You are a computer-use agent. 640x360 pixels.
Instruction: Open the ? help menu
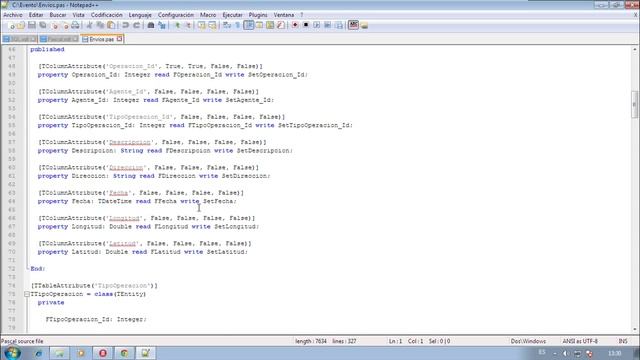point(302,15)
